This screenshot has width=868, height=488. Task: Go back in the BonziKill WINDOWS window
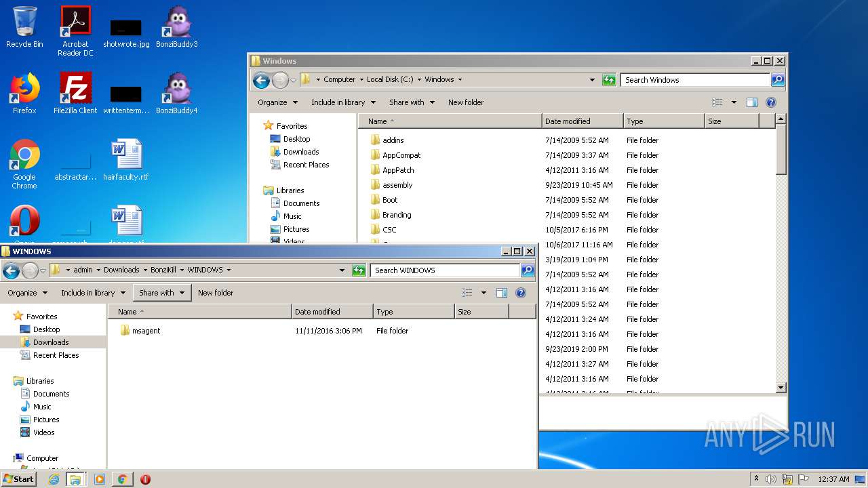point(11,271)
